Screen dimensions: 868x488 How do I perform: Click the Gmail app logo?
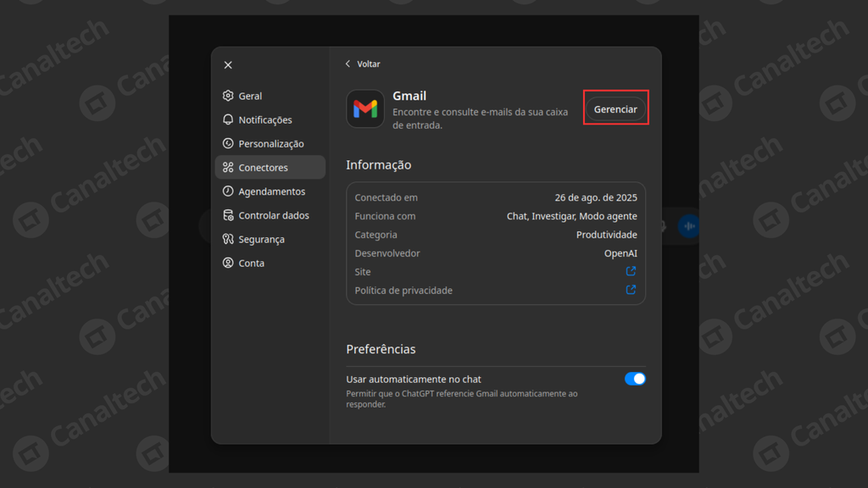365,109
